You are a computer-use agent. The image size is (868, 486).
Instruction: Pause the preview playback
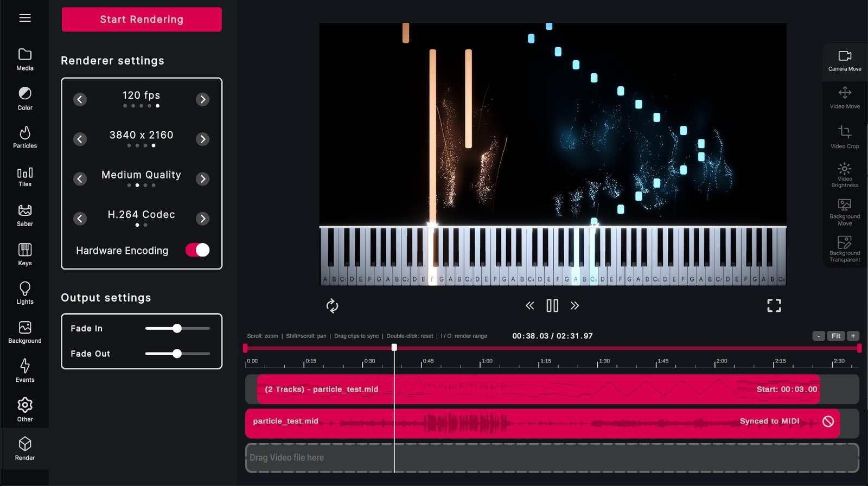(552, 306)
